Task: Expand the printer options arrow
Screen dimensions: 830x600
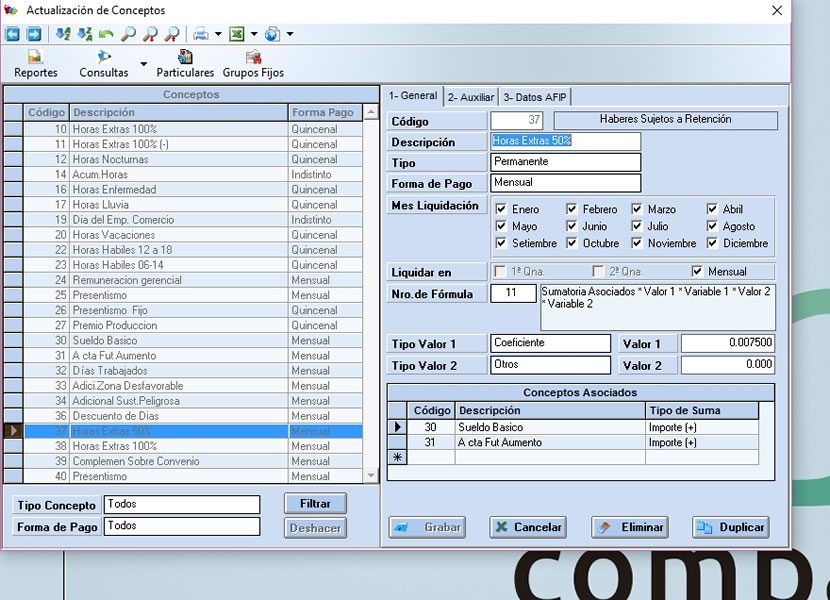Action: pos(218,34)
